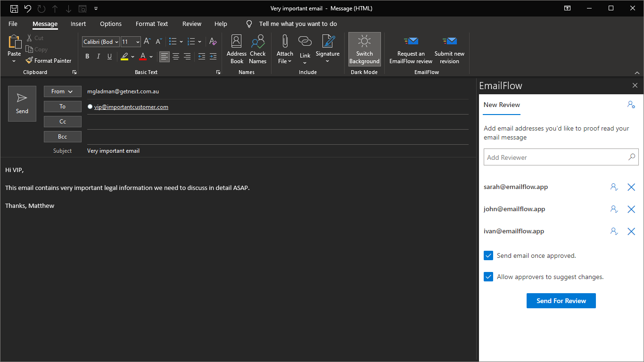Uncheck Allow approvers to suggest changes
This screenshot has height=362, width=644.
tap(488, 277)
